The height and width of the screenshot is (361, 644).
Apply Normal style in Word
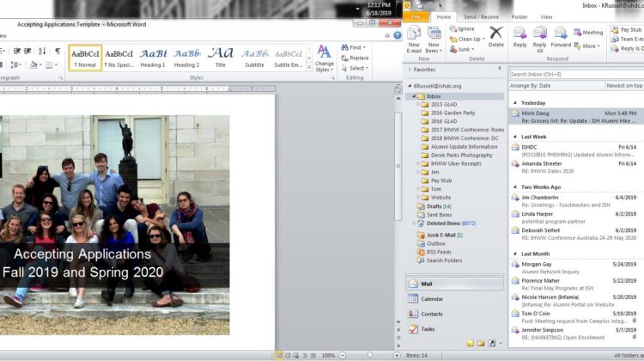coord(85,58)
